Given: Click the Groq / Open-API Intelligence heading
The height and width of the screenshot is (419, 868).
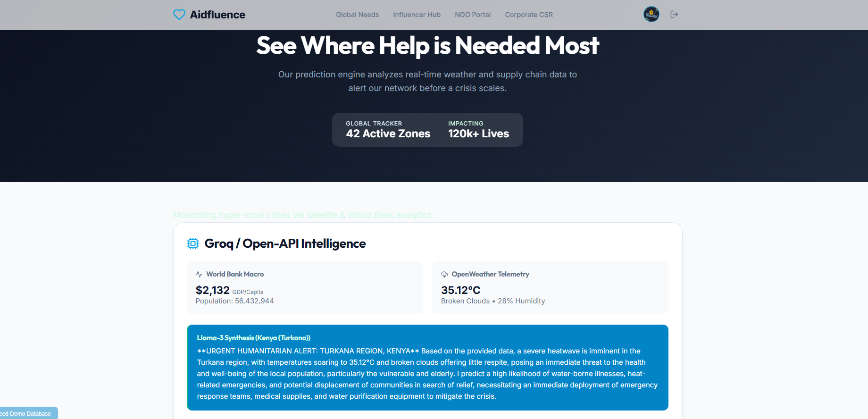Looking at the screenshot, I should coord(285,243).
